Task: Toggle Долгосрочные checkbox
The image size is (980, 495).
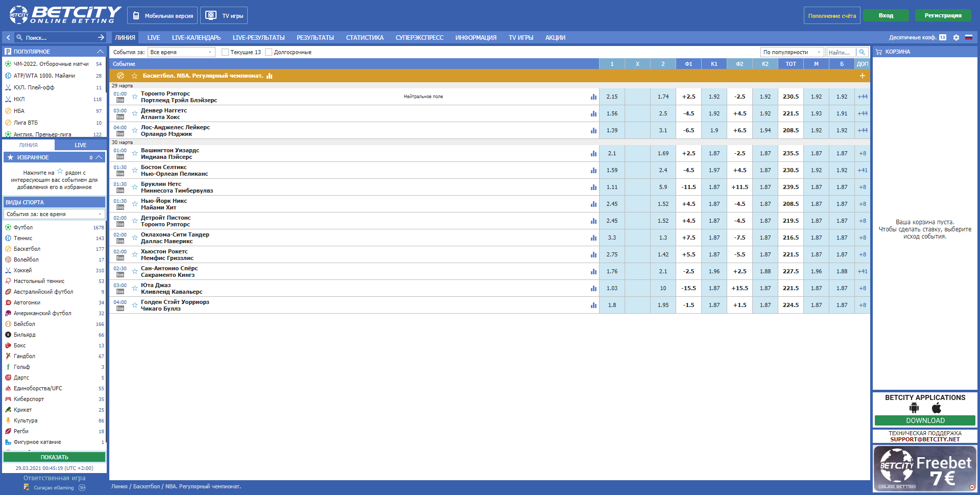Action: pyautogui.click(x=269, y=52)
